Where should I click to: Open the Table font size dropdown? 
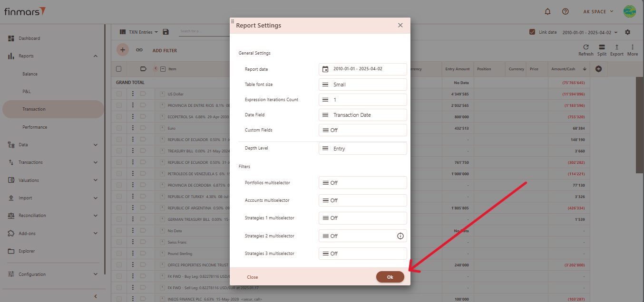tap(362, 85)
